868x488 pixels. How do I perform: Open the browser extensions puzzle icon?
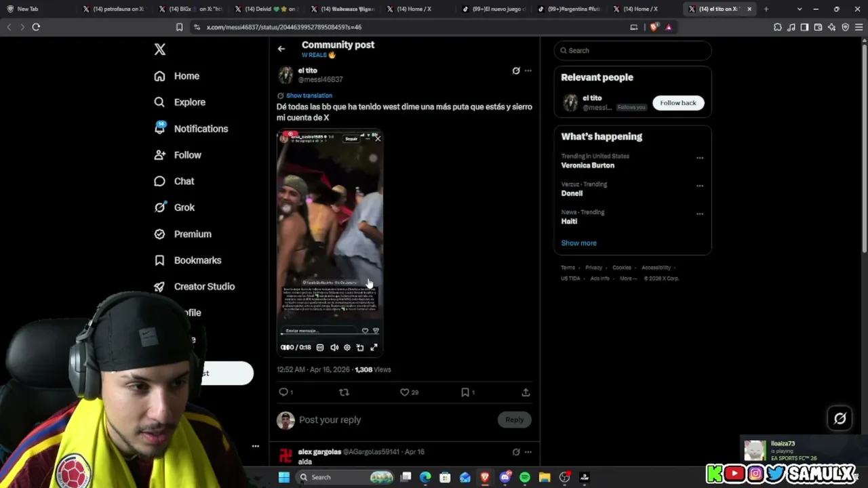click(778, 27)
